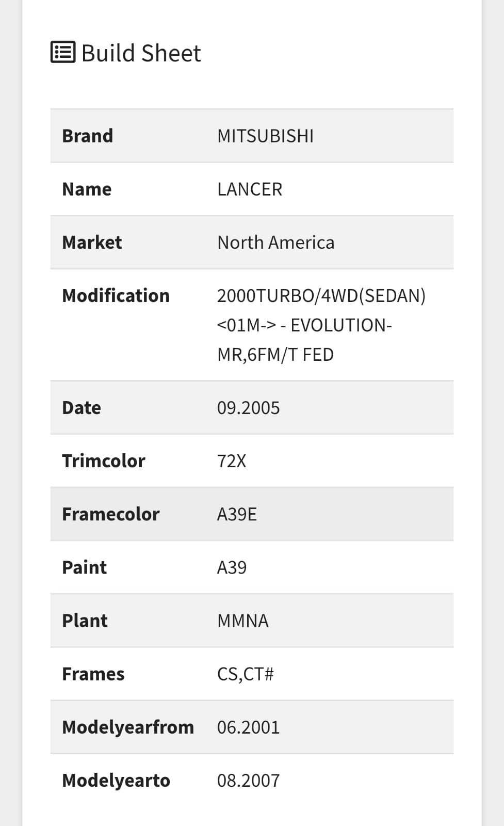This screenshot has width=504, height=826.
Task: Select the North America market value
Action: point(275,242)
